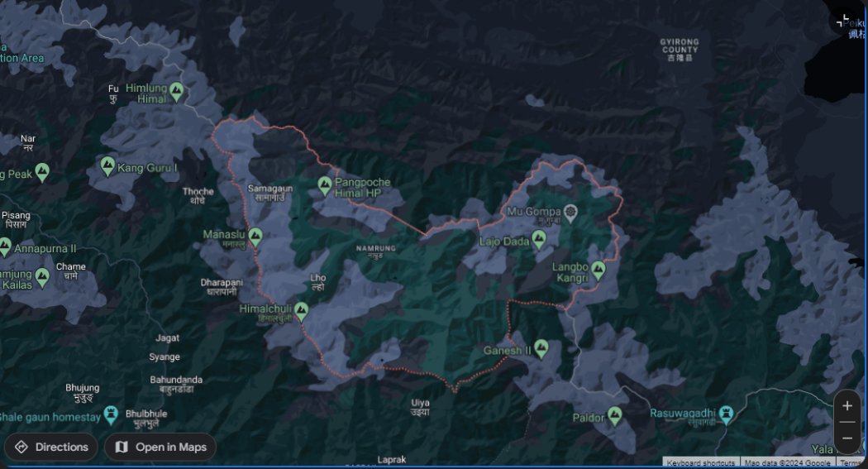Screen dimensions: 868x469
Task: Click the Lajo Dada peak icon
Action: [539, 241]
